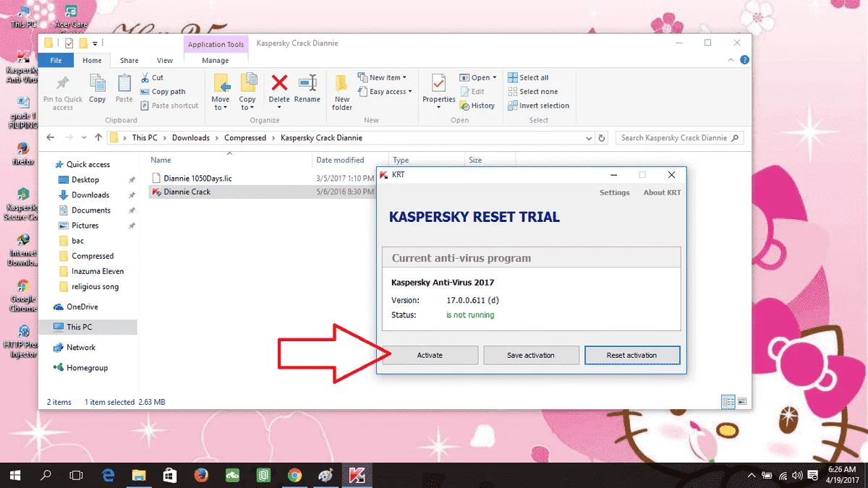The height and width of the screenshot is (488, 868).
Task: Refresh the Explorer address bar
Action: point(602,137)
